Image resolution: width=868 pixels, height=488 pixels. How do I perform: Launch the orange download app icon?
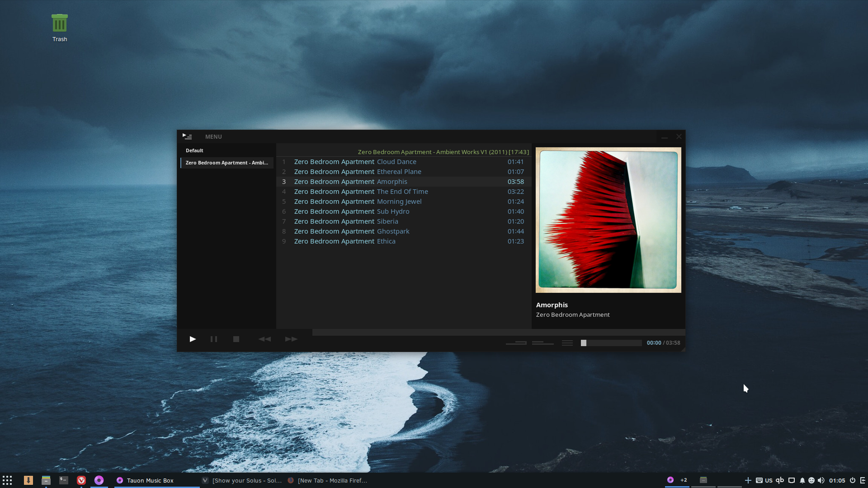(28, 480)
